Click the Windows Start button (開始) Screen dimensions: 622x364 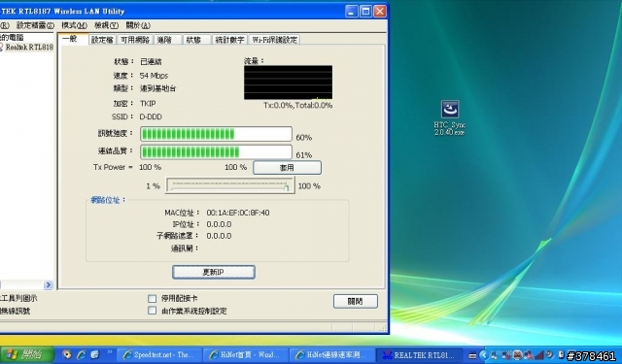tap(27, 354)
